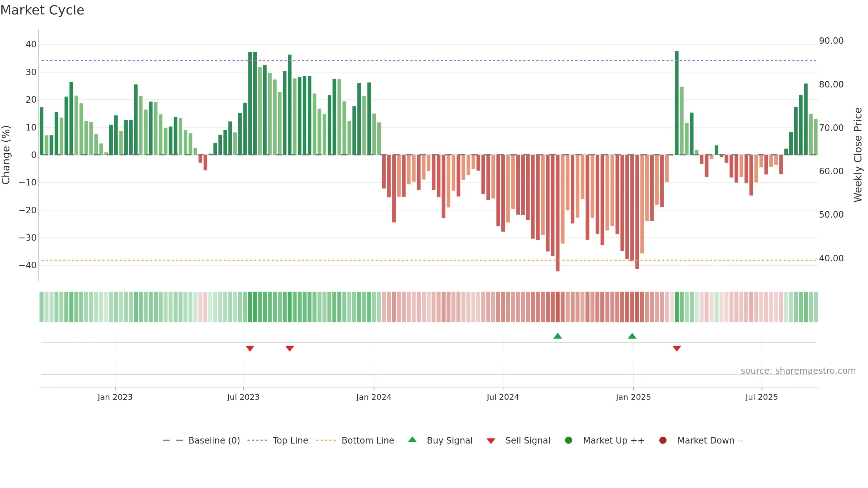Click the 60.00 price axis value

point(831,171)
